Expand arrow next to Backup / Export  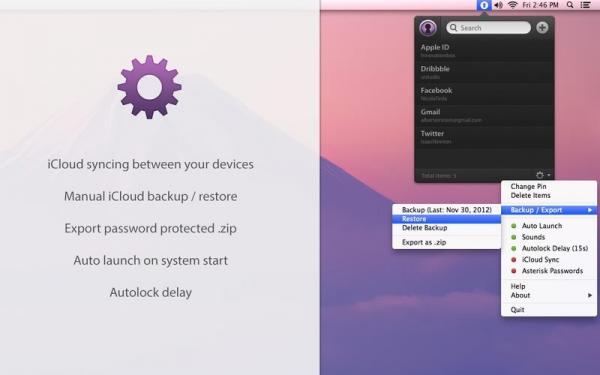coord(590,210)
